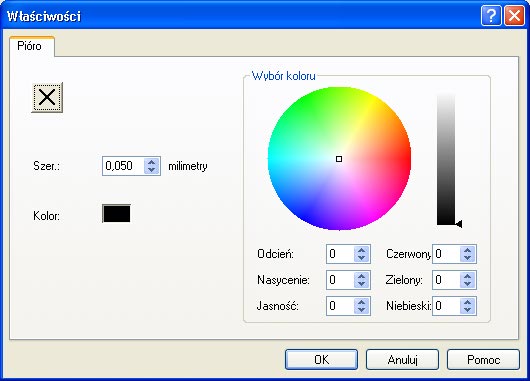Viewport: 530px width, 381px height.
Task: Decrease the Szer. width value
Action: pyautogui.click(x=151, y=170)
